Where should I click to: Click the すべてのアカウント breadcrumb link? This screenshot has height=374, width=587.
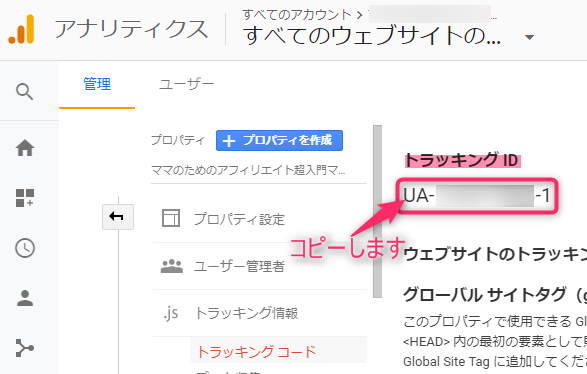point(296,15)
